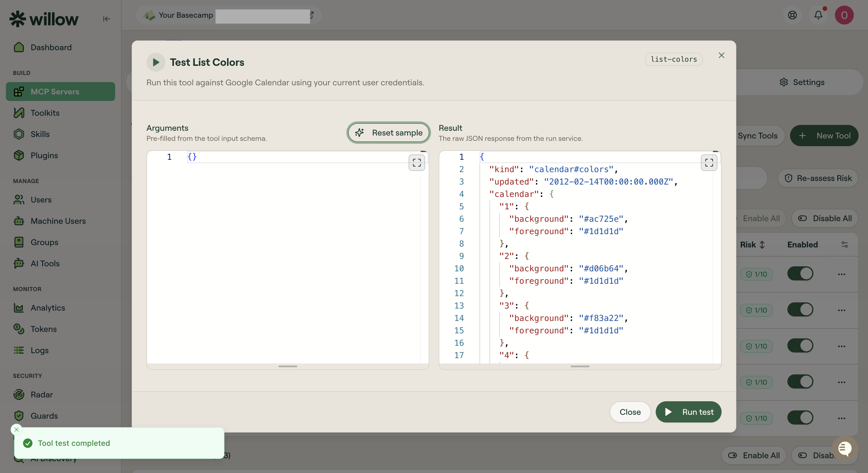Open the notifications bell
The width and height of the screenshot is (868, 473).
[x=818, y=15]
